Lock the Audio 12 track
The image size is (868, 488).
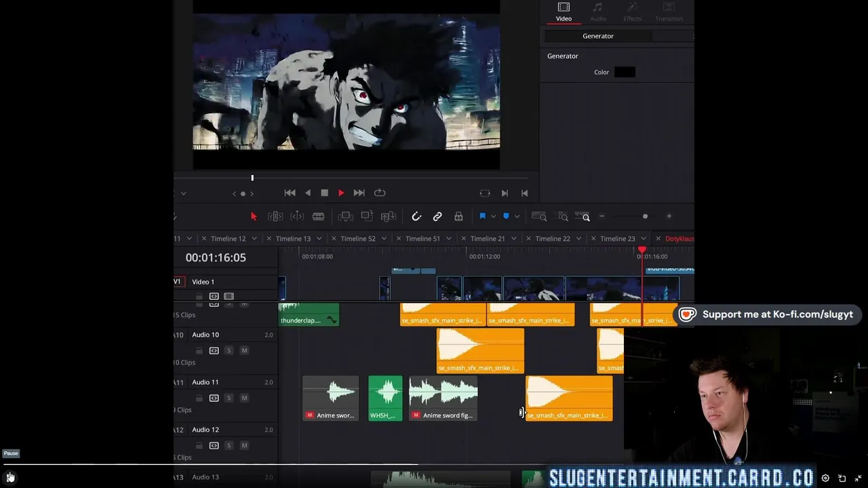click(199, 445)
